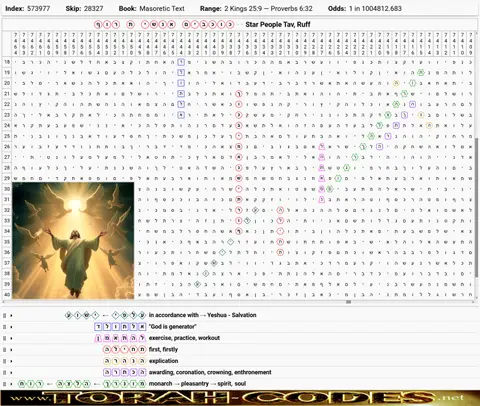Viewport: 480px width, 406px height.
Task: Click the blue boxed letter in row 18
Action: [181, 62]
